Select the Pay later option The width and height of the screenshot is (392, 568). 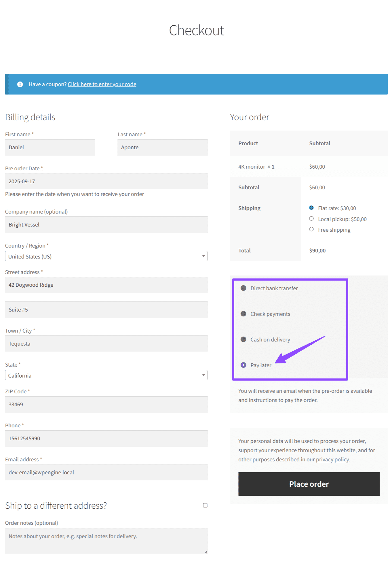click(243, 365)
